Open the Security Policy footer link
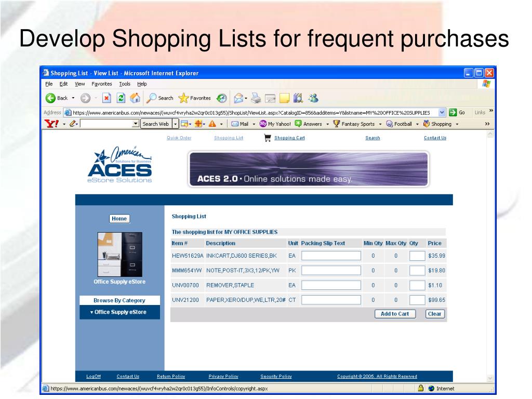Screen dimensions: 532x399 click(x=276, y=376)
